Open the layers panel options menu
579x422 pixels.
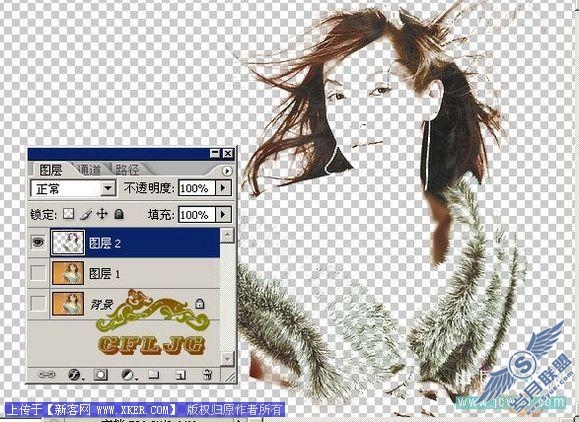[x=227, y=171]
